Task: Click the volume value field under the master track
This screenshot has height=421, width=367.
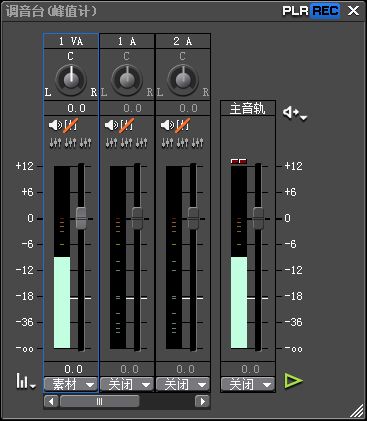Action: [x=248, y=369]
